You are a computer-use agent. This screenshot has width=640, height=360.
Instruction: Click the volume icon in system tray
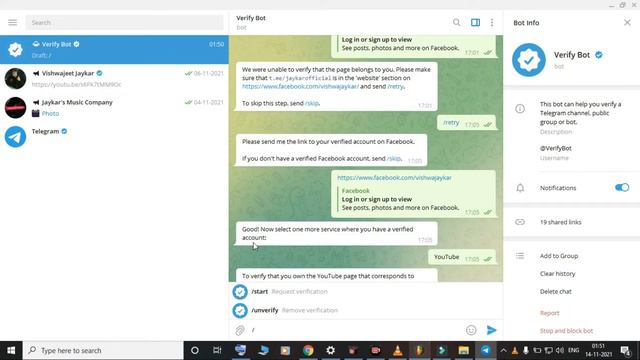560,350
